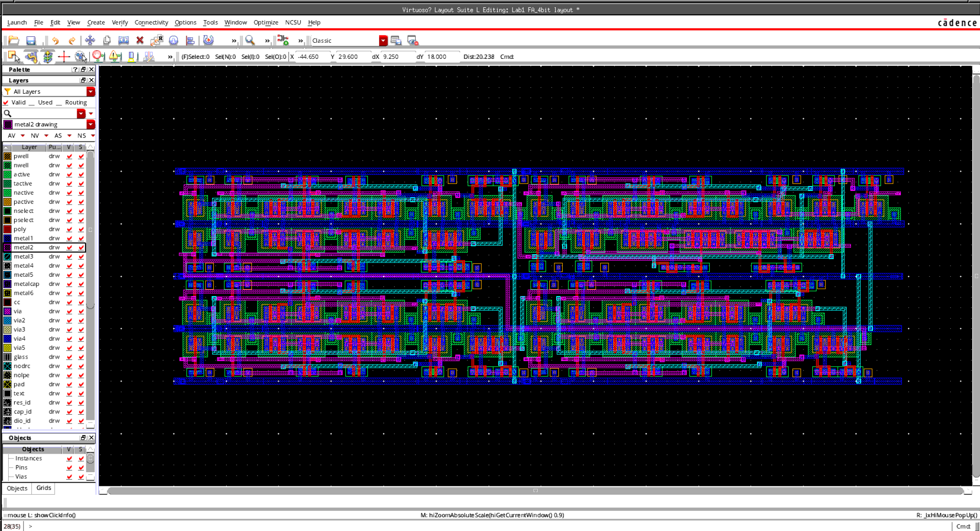
Task: Open the All Layers filter dropdown
Action: click(x=91, y=91)
